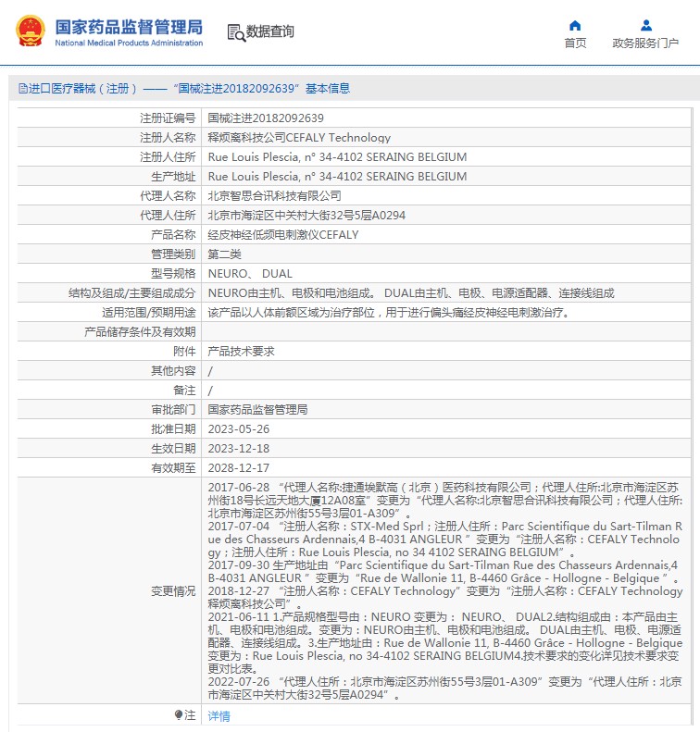Click the note bulb icon beside 注

pos(179,714)
